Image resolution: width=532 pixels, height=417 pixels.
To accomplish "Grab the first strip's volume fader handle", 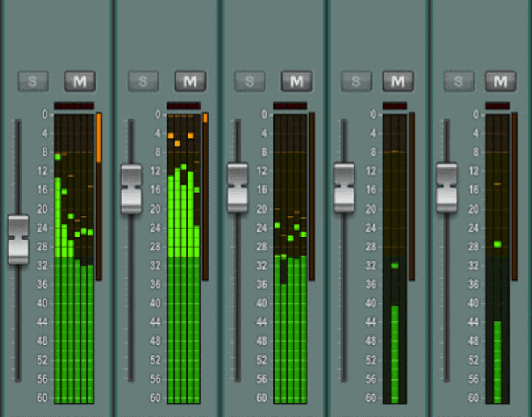I will 18,240.
